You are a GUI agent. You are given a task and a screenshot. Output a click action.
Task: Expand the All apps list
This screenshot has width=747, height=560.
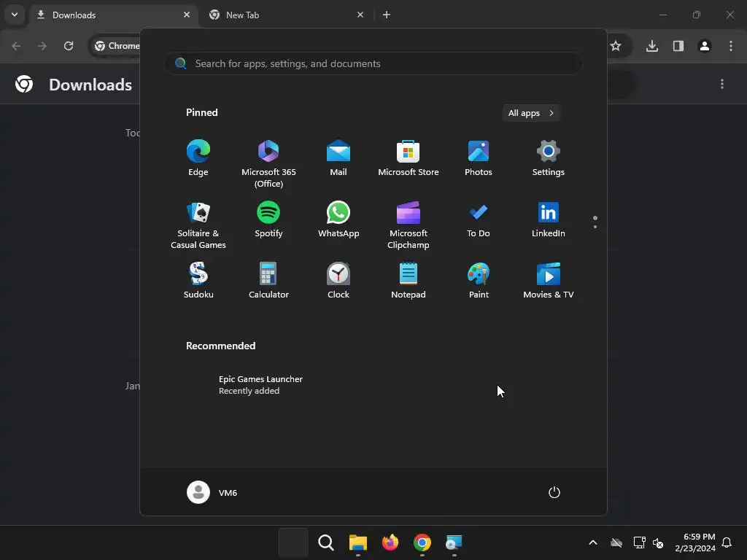tap(531, 113)
